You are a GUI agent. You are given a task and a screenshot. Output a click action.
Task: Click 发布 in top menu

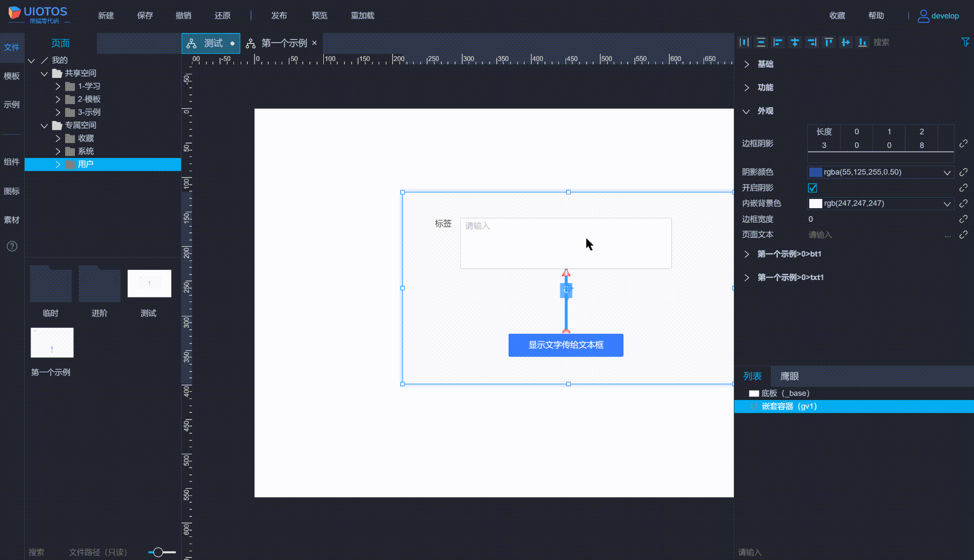pyautogui.click(x=279, y=16)
